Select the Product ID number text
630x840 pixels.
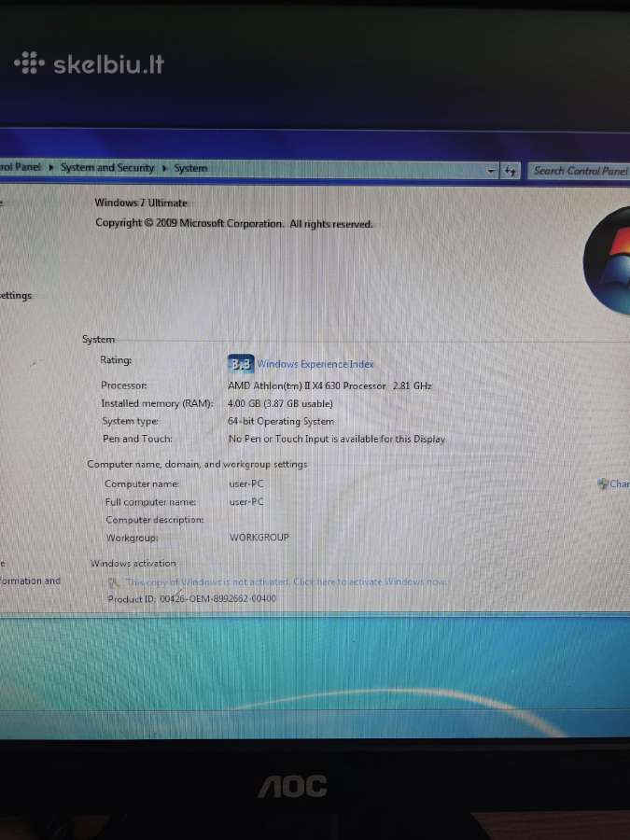click(x=218, y=599)
